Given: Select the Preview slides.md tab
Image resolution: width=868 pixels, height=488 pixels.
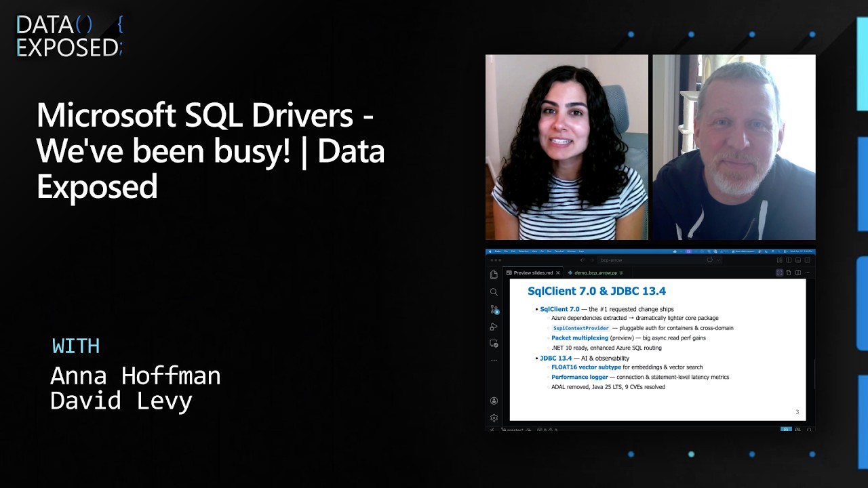Looking at the screenshot, I should click(533, 272).
